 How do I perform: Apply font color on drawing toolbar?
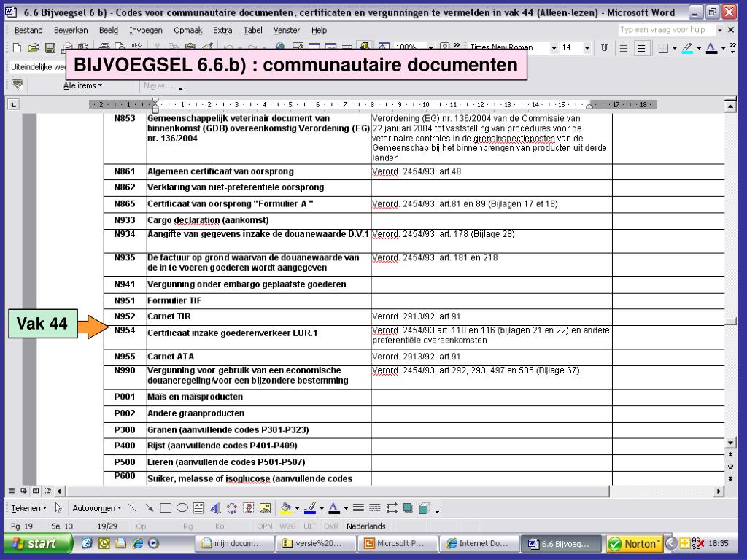pyautogui.click(x=334, y=508)
